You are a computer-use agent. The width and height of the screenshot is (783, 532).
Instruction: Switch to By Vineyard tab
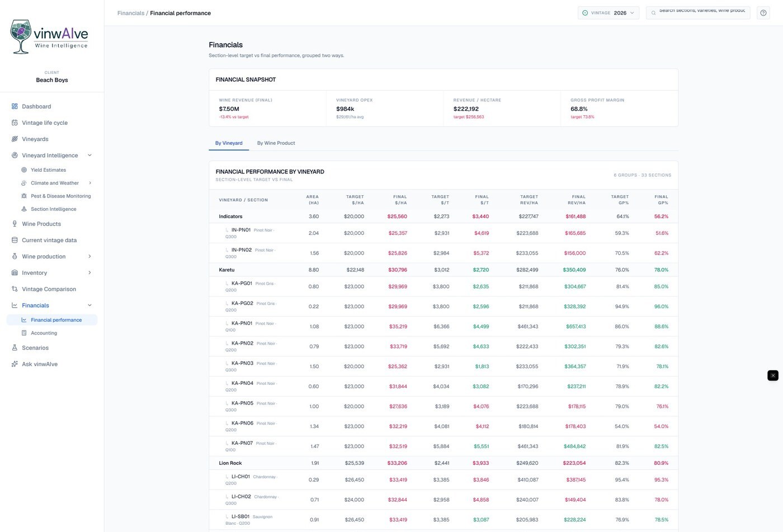229,143
